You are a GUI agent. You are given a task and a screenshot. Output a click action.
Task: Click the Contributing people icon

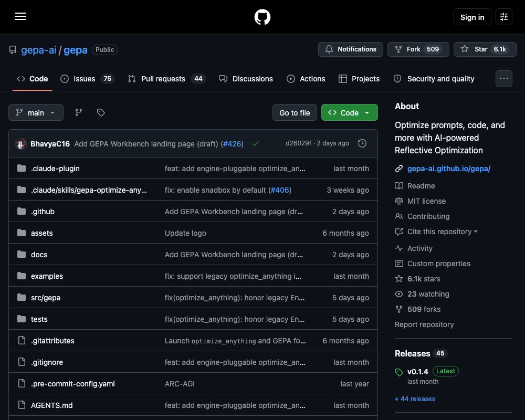tap(399, 216)
